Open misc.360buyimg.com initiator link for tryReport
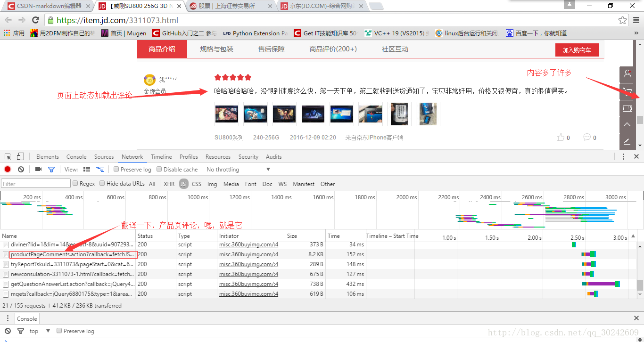The height and width of the screenshot is (342, 644). click(248, 264)
